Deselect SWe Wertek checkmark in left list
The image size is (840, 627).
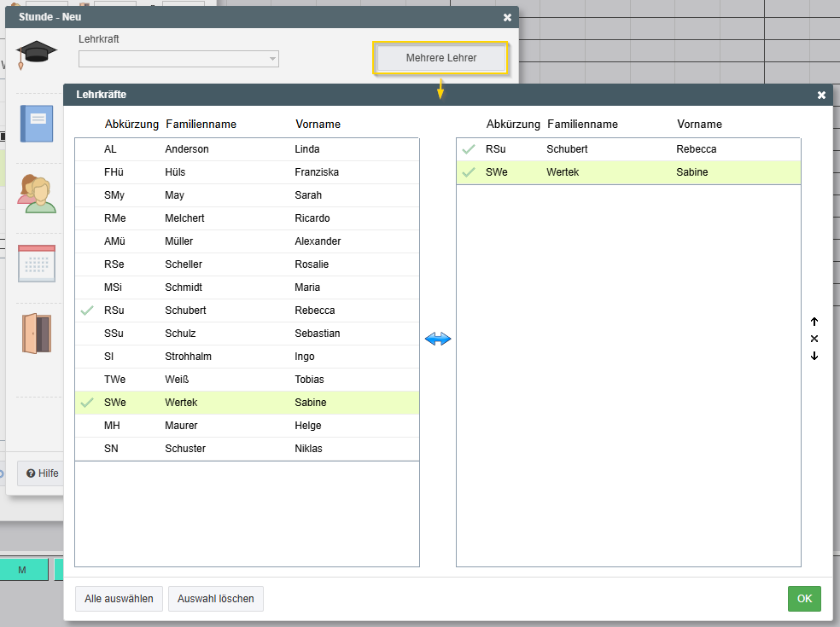point(87,403)
